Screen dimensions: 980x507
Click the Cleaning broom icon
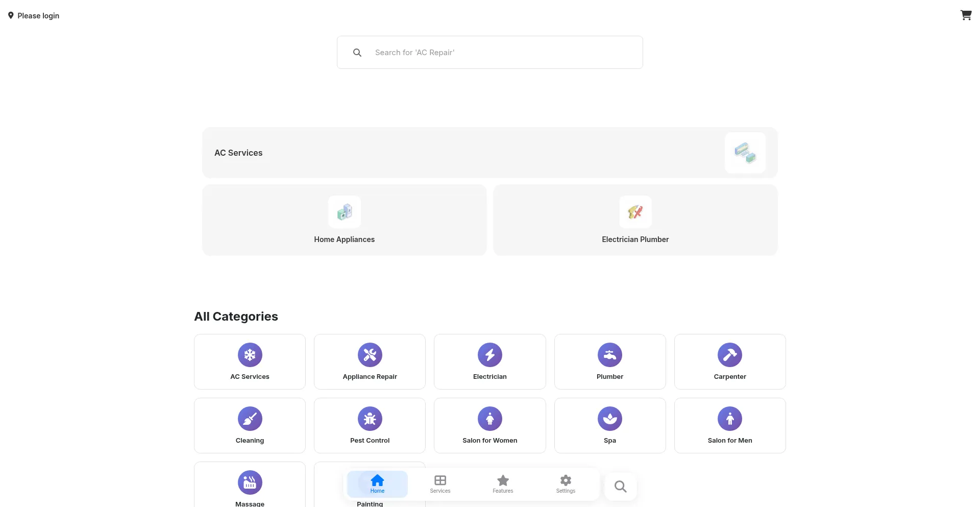(x=250, y=419)
